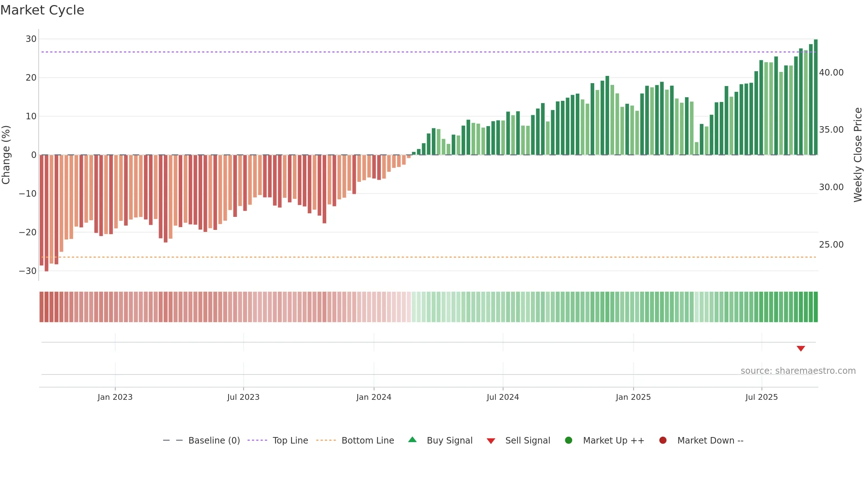Click the Jan 2023 x-axis label
This screenshot has width=868, height=488.
coord(115,397)
